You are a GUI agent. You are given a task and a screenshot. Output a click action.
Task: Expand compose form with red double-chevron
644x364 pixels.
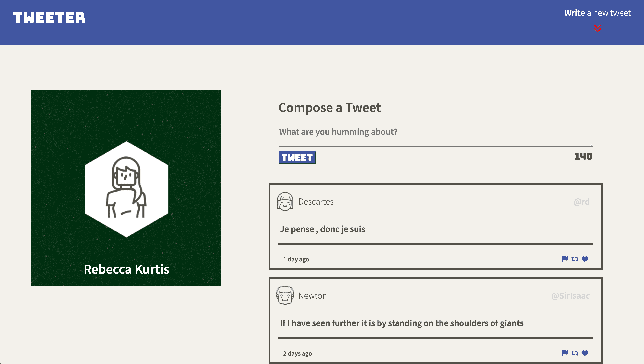pos(597,28)
